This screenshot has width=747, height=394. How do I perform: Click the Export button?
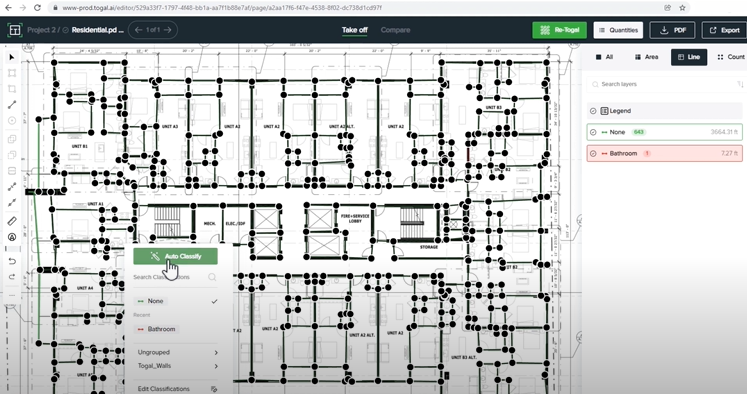[724, 30]
